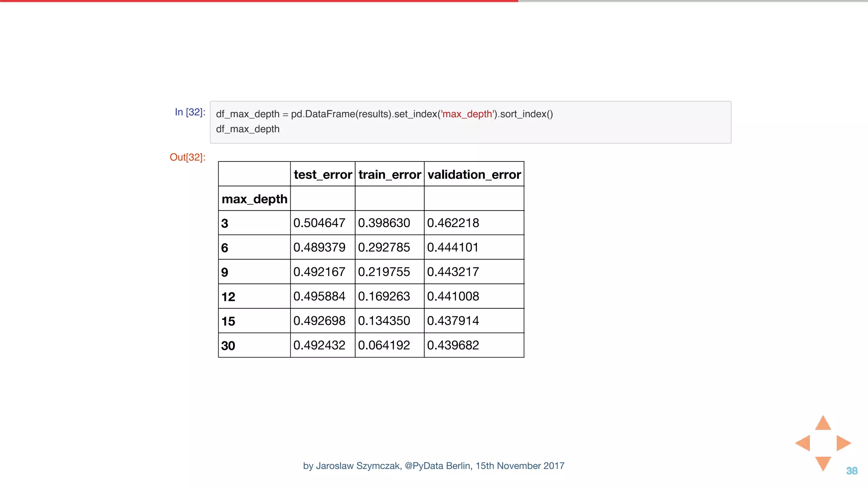Screen dimensions: 868x488
Task: Click the max_depth row label 9
Action: coord(225,272)
